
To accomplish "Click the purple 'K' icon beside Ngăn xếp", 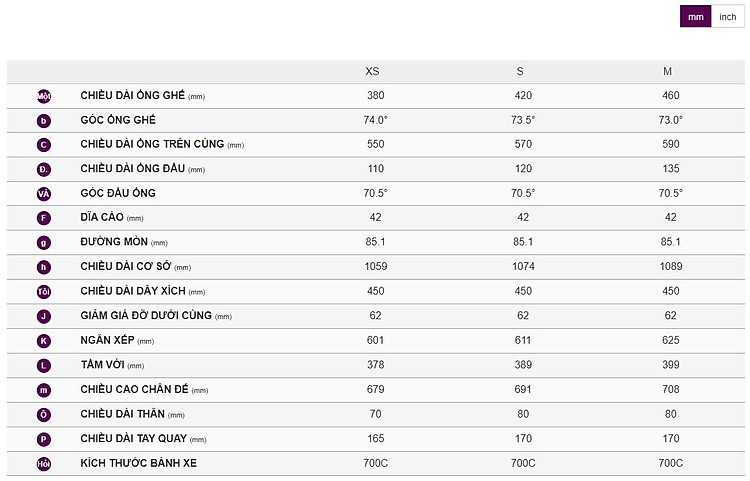I will pyautogui.click(x=44, y=341).
